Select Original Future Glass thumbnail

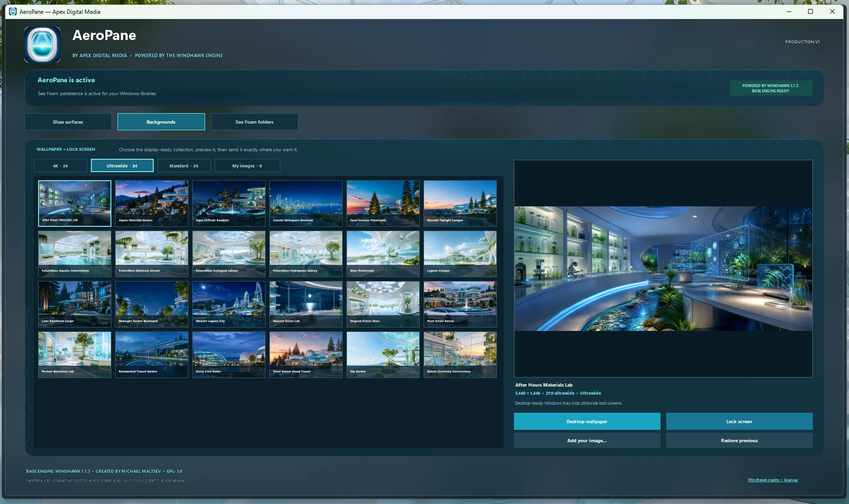point(383,304)
